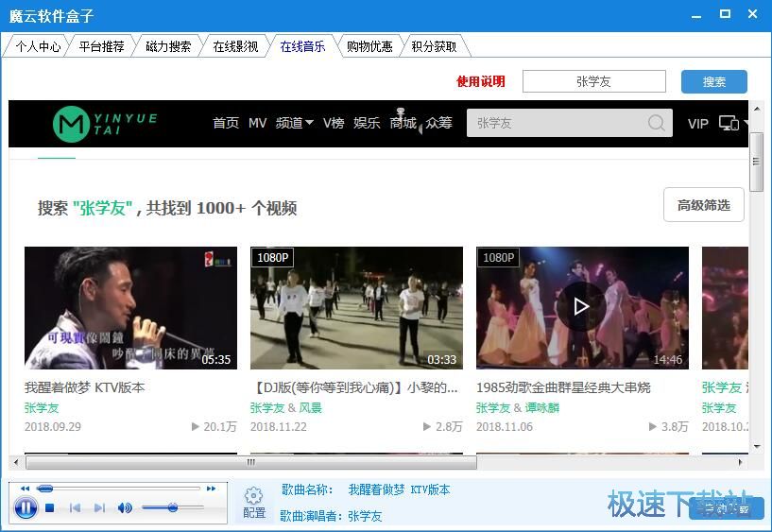Open the device icon next to VIP
This screenshot has width=772, height=532.
(x=729, y=123)
